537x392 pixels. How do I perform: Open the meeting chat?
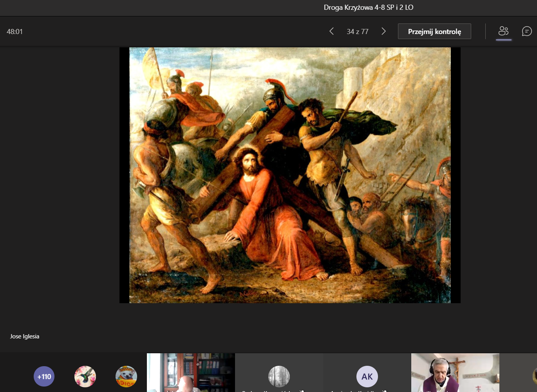click(x=527, y=31)
